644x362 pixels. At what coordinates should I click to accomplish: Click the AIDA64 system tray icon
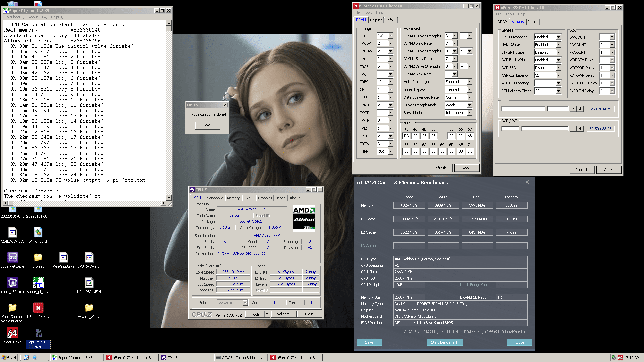[620, 358]
